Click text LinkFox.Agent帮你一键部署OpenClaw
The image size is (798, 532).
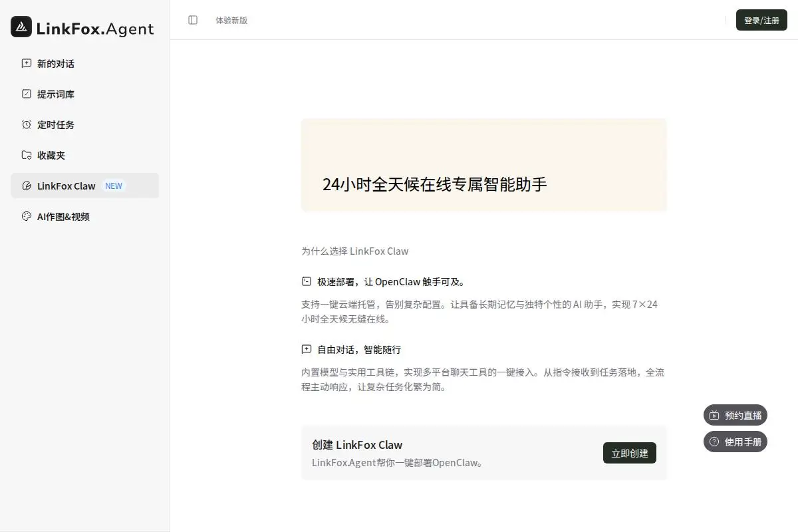397,463
